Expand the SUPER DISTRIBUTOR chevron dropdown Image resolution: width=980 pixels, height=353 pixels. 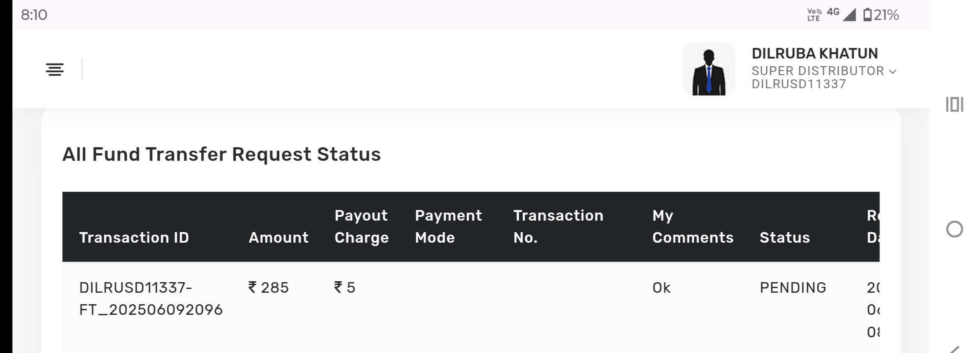point(893,72)
